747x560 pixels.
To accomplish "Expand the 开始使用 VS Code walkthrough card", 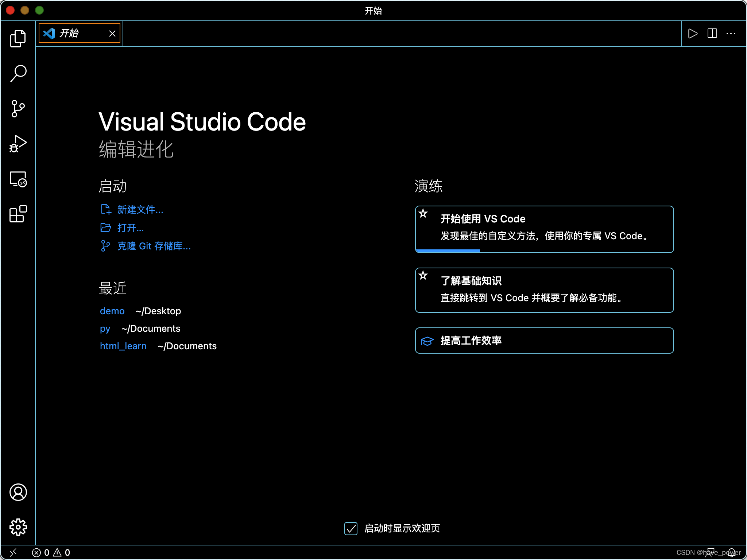I will [543, 229].
